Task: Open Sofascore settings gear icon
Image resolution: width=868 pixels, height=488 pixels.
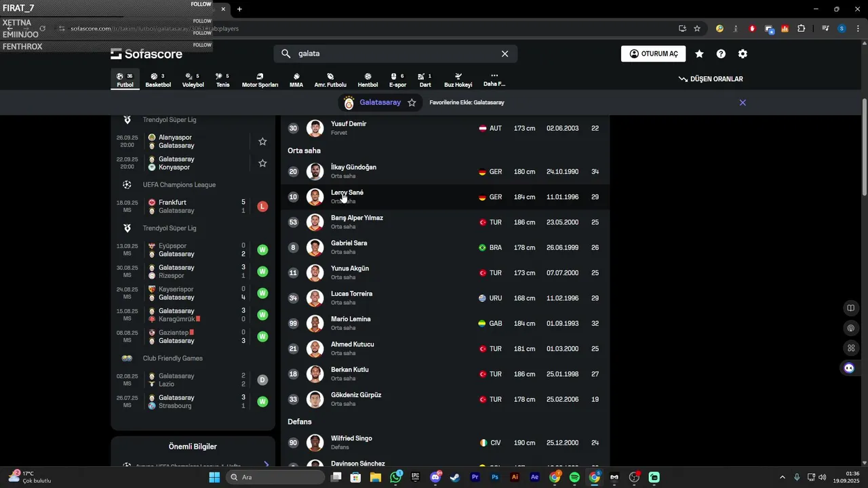Action: tap(743, 54)
